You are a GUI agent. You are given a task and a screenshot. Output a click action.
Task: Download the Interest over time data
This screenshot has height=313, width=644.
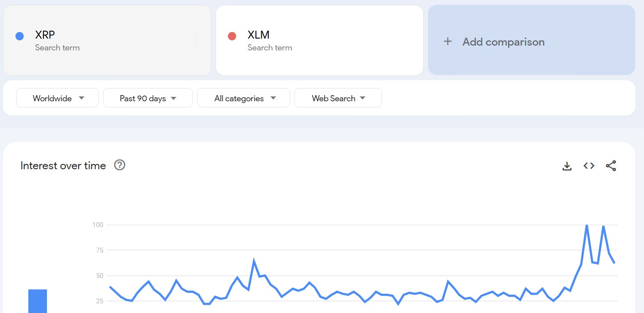tap(567, 166)
